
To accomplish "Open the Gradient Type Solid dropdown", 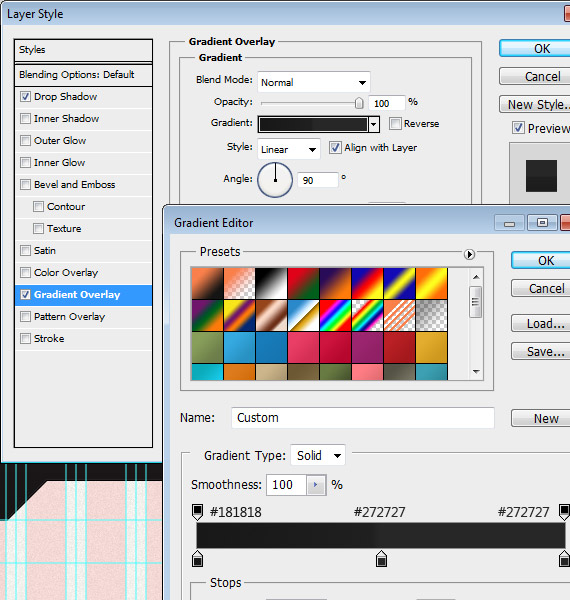I will 318,455.
